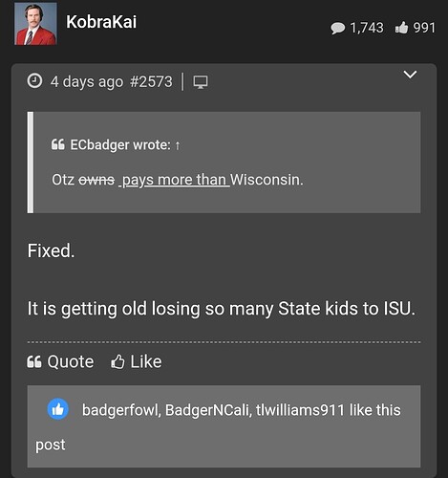Click the quotation mark icon beside ECbadger
448x478 pixels.
tap(58, 144)
